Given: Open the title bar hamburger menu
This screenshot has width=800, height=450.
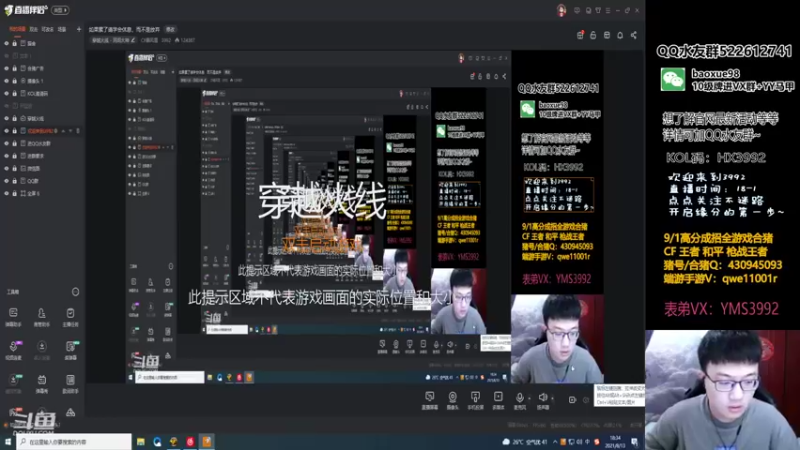Looking at the screenshot, I should click(608, 10).
